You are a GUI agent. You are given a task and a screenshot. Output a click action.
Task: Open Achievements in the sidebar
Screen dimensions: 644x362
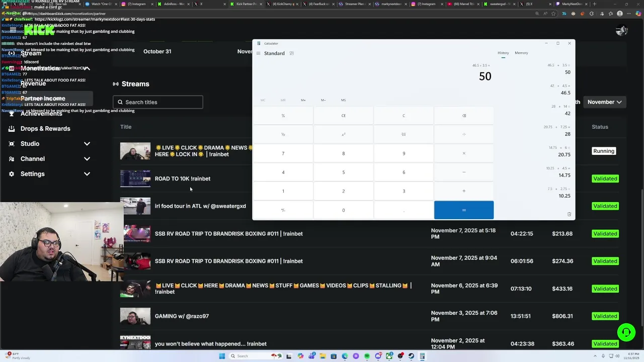point(41,114)
